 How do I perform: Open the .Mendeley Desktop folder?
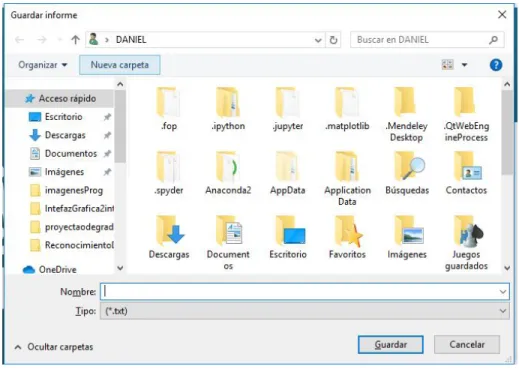(406, 114)
